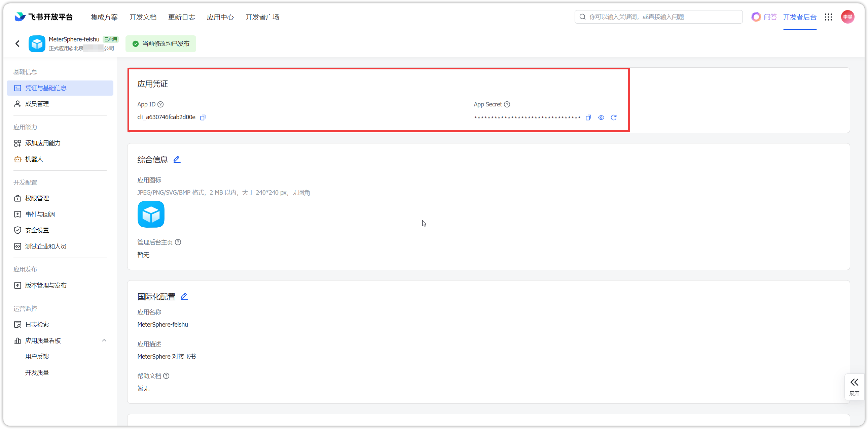Open the 集成方案 menu

(104, 17)
